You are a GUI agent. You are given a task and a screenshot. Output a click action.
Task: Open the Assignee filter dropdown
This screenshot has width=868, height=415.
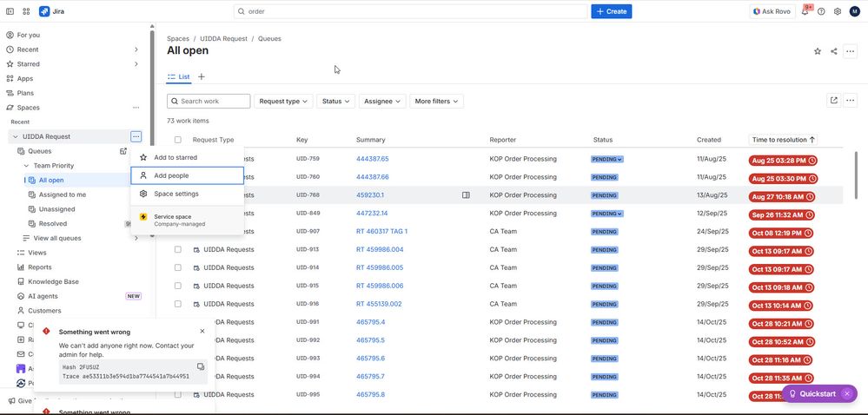(x=382, y=102)
